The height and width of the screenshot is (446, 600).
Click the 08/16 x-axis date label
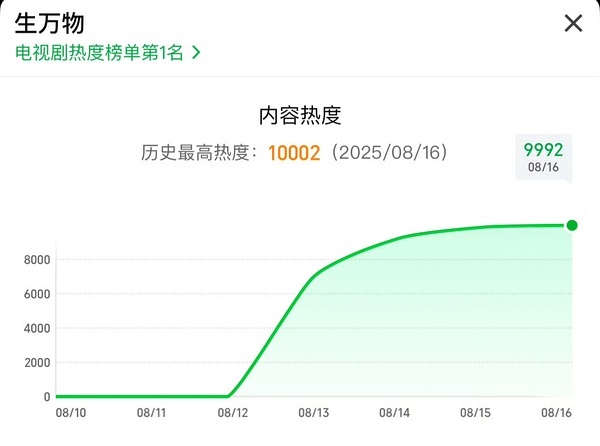point(556,413)
